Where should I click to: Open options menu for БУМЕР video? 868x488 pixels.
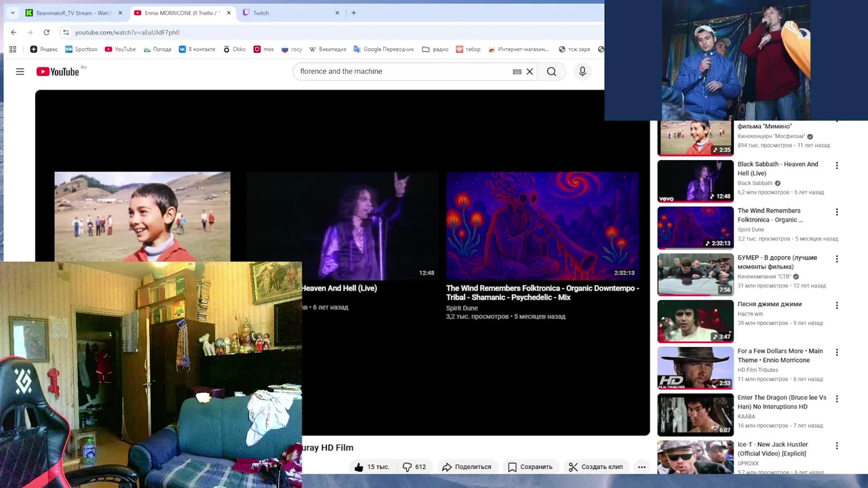click(x=837, y=259)
